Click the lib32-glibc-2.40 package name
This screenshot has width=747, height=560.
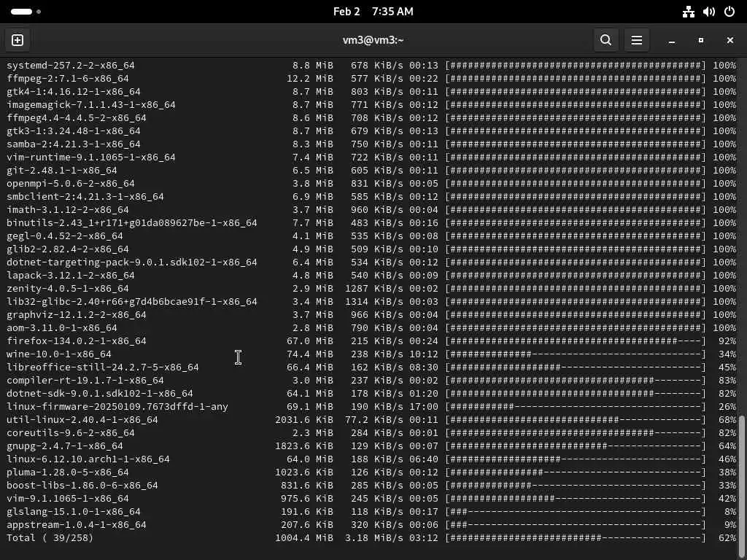tap(132, 301)
